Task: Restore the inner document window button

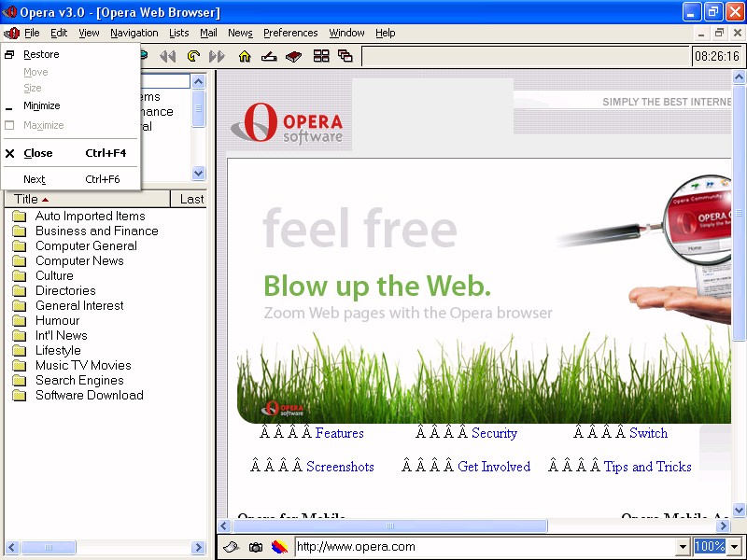Action: 719,33
